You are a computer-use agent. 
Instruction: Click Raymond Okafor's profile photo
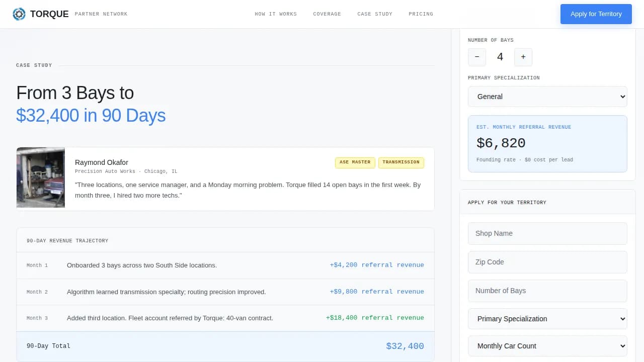[x=41, y=177]
